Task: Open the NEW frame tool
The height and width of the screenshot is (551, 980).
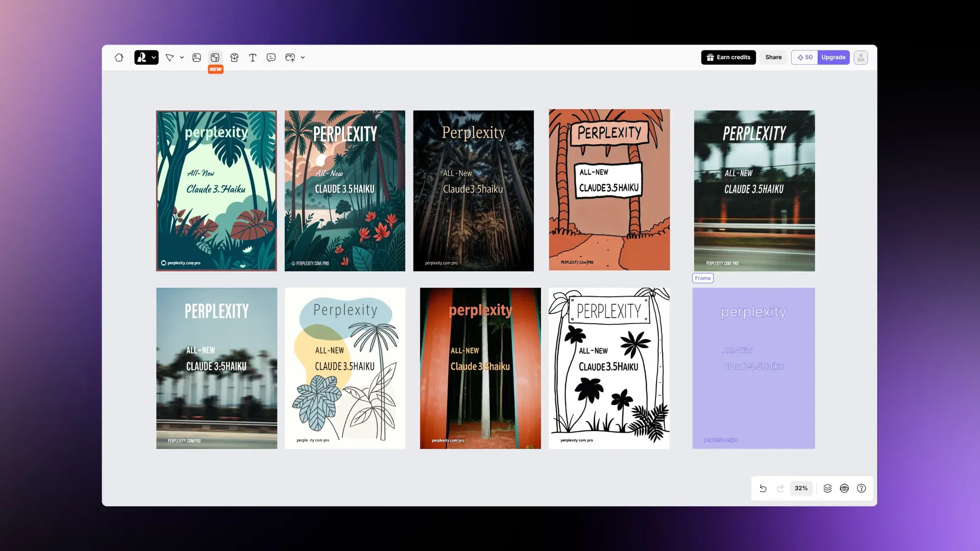Action: click(215, 57)
